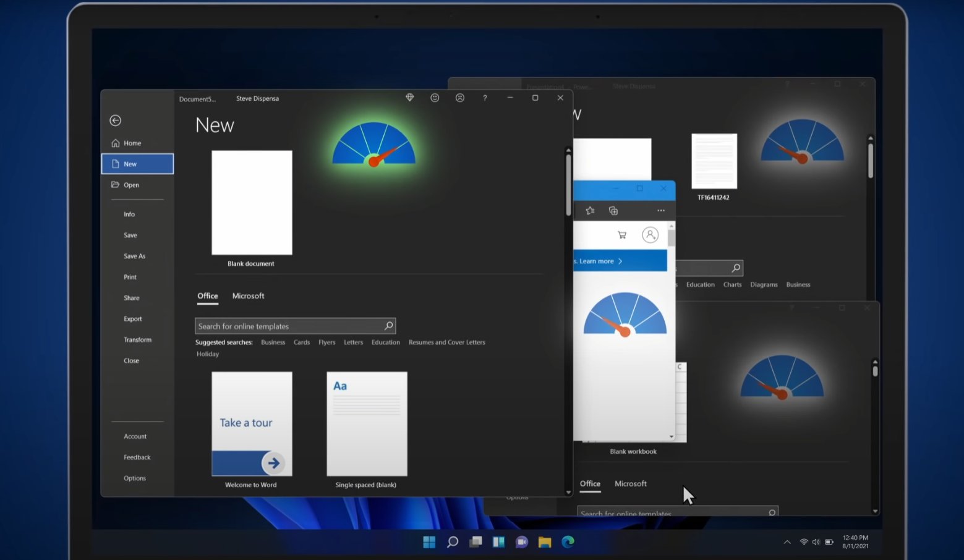This screenshot has width=964, height=560.
Task: Open the three-dot menu in Edge window
Action: (661, 211)
